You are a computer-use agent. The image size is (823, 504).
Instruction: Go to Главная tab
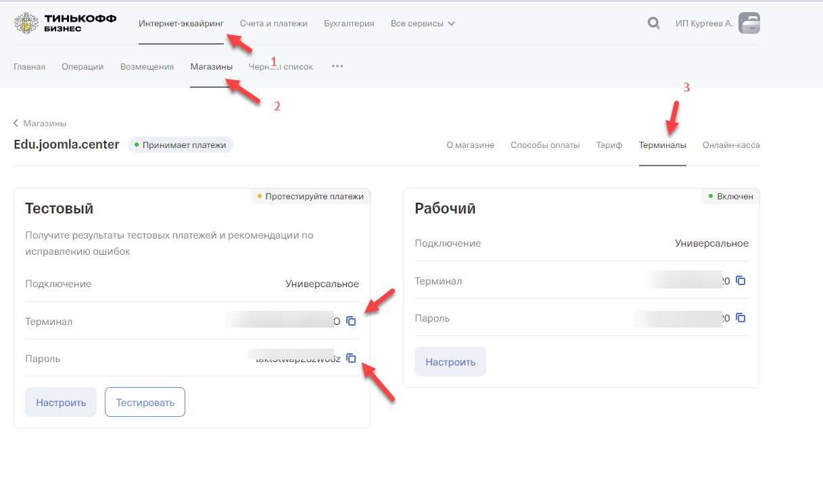[x=29, y=67]
